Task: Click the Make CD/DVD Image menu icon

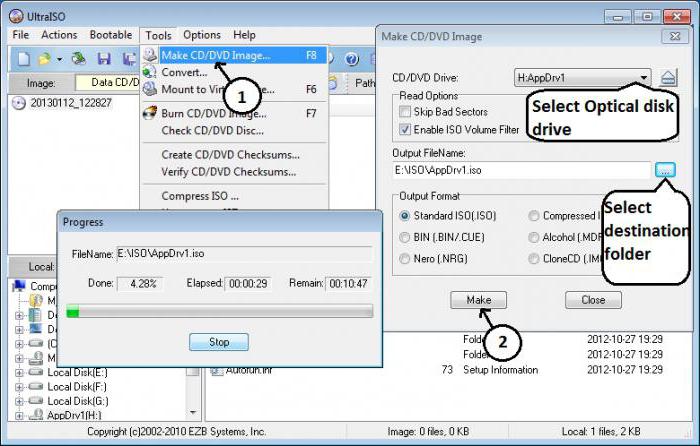Action: pyautogui.click(x=150, y=55)
